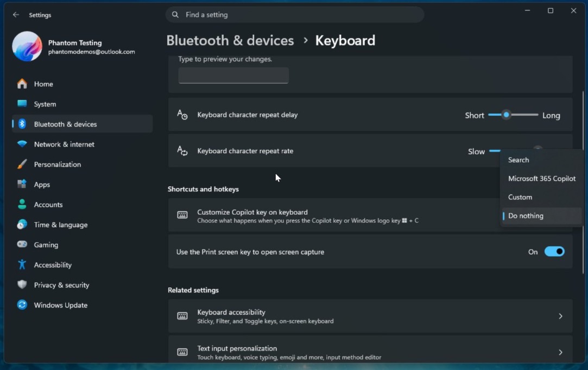
Task: Turn off Print screen key toggle
Action: pos(554,252)
